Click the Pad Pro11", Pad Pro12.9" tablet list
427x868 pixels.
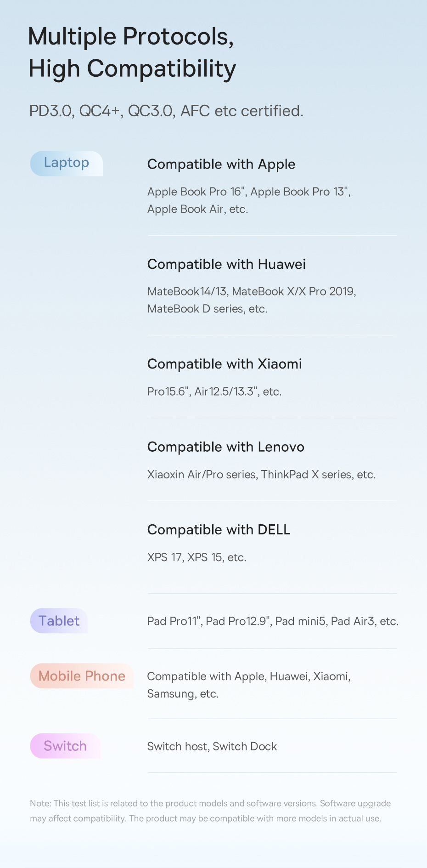tap(273, 621)
